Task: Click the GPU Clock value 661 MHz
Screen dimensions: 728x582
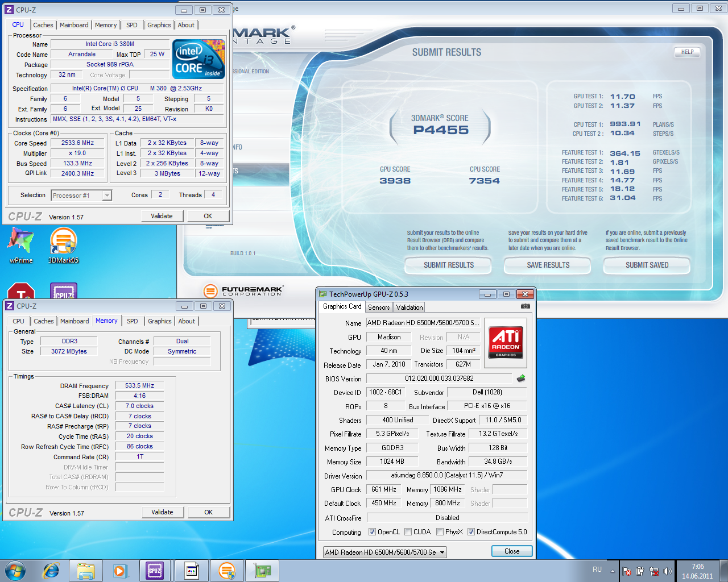Action: tap(384, 489)
